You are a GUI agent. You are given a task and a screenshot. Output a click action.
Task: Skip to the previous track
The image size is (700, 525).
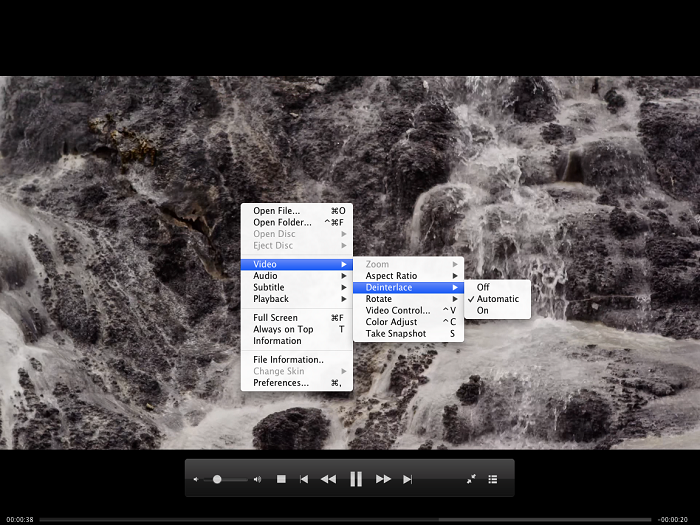(304, 479)
